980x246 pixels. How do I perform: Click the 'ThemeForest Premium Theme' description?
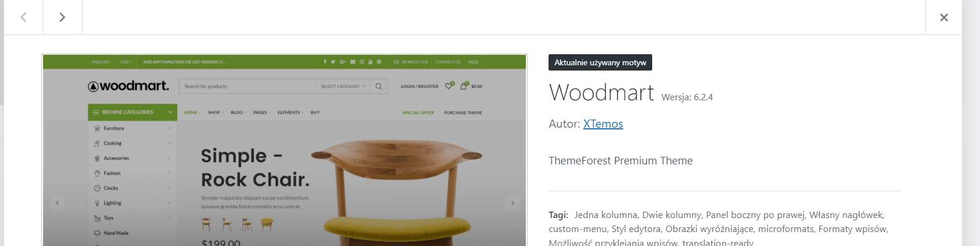(621, 161)
